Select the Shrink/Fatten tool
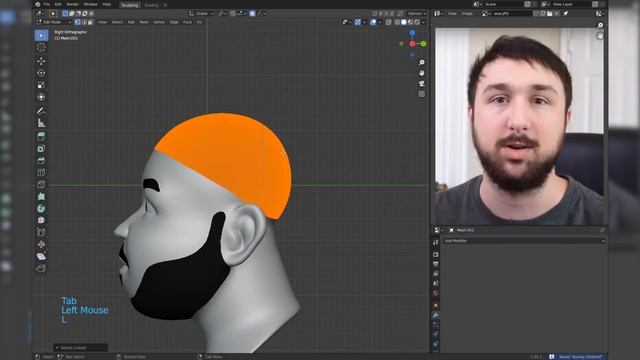This screenshot has width=640, height=360. coord(41,244)
